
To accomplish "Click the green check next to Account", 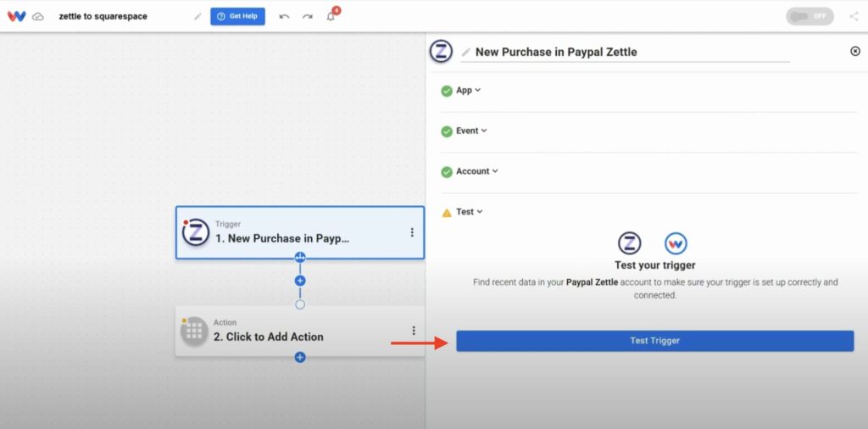I will coord(447,171).
